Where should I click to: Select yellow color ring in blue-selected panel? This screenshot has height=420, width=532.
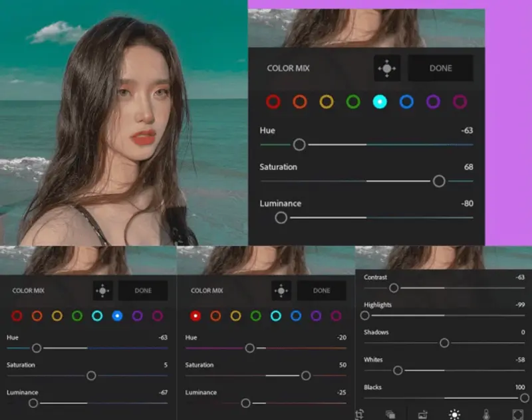(x=57, y=316)
